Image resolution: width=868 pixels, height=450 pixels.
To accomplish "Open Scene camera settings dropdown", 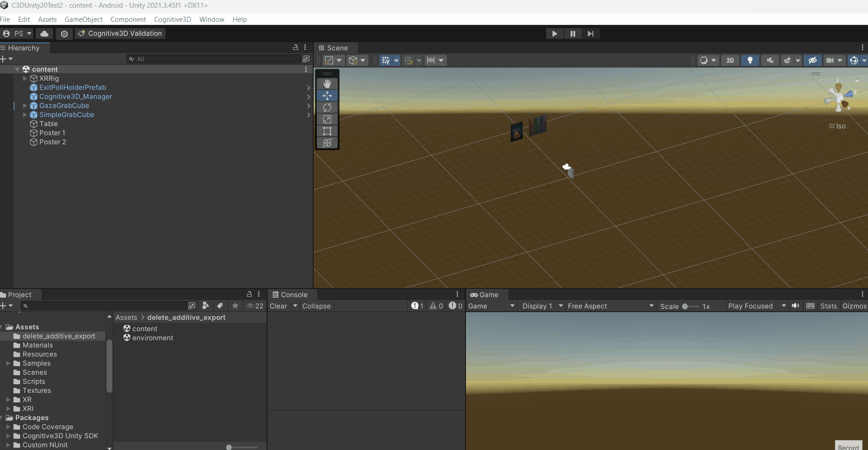I will (x=834, y=60).
